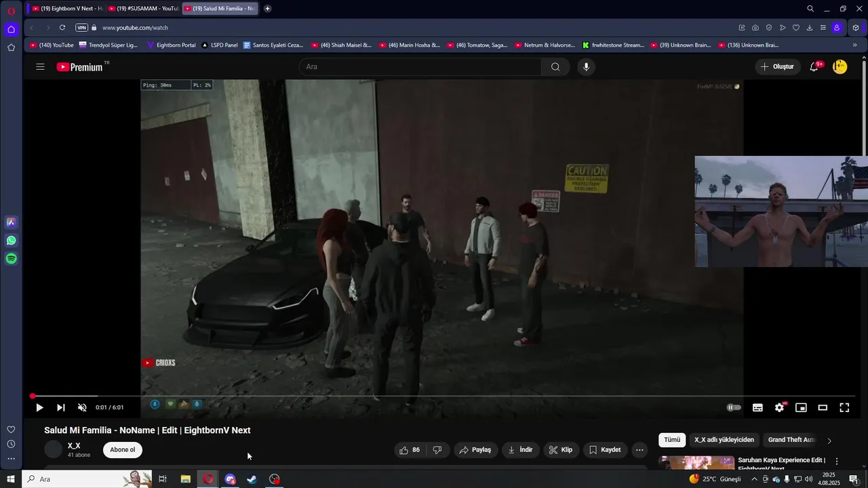
Task: Create a clip with the Klip button
Action: (561, 450)
